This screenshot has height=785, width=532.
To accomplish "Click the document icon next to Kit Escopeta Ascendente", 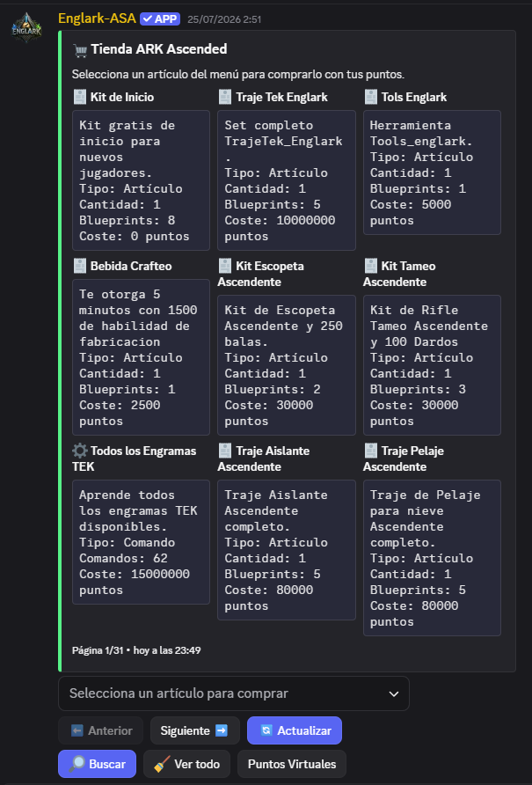I will coord(225,266).
